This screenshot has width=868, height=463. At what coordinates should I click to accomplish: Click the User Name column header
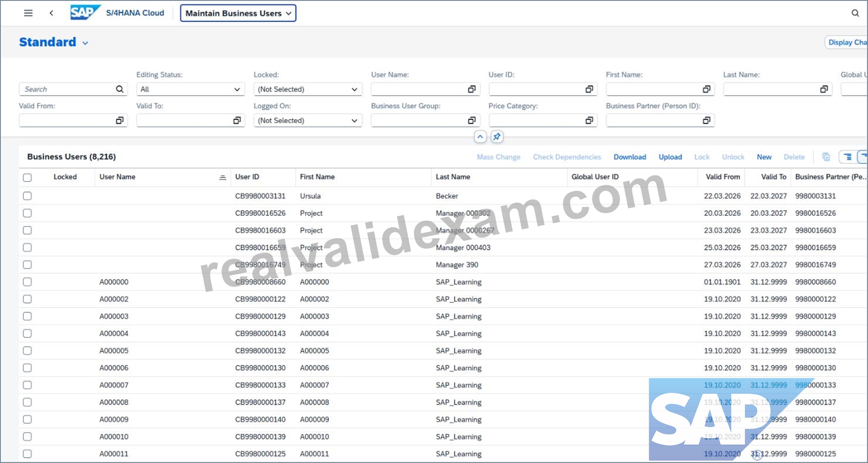tap(118, 177)
